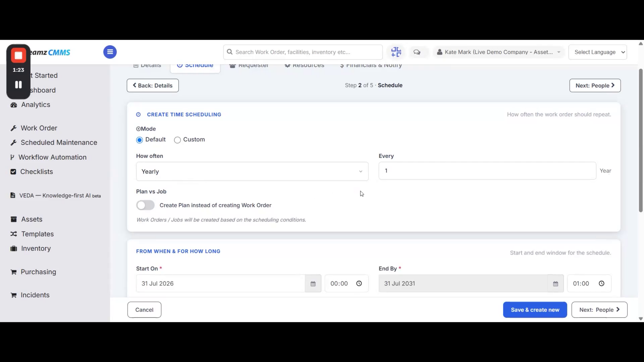The width and height of the screenshot is (644, 362).
Task: Click the Cancel button
Action: click(x=144, y=310)
